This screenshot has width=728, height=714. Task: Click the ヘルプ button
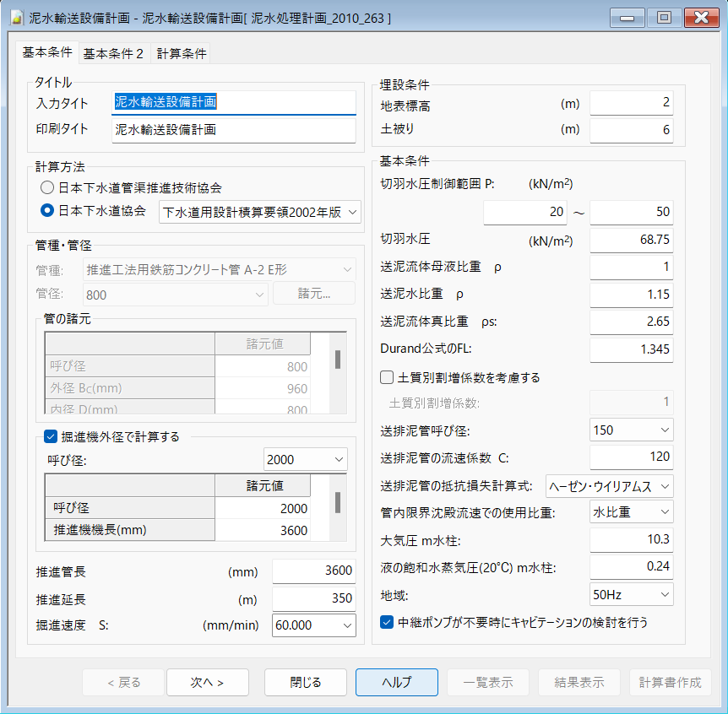click(x=396, y=682)
